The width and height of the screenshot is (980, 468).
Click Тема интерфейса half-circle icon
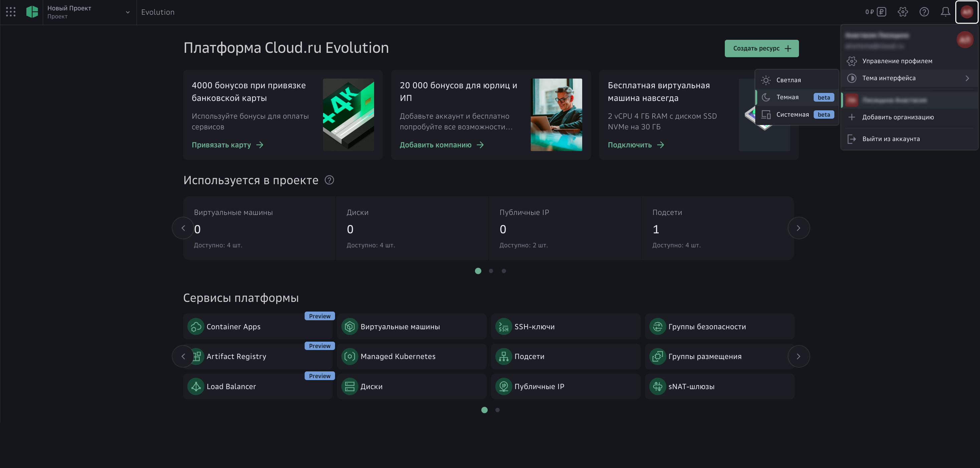click(851, 78)
